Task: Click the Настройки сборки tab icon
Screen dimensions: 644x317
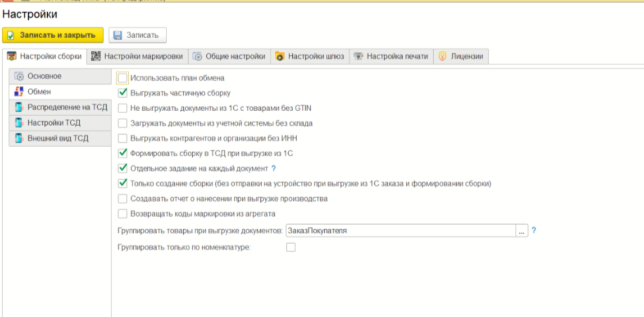Action: pos(12,56)
